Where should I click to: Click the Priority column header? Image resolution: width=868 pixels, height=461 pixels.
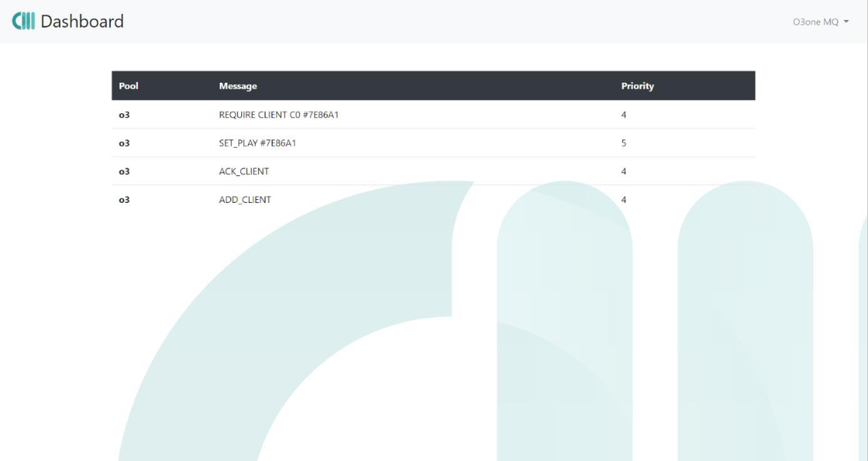(x=637, y=86)
